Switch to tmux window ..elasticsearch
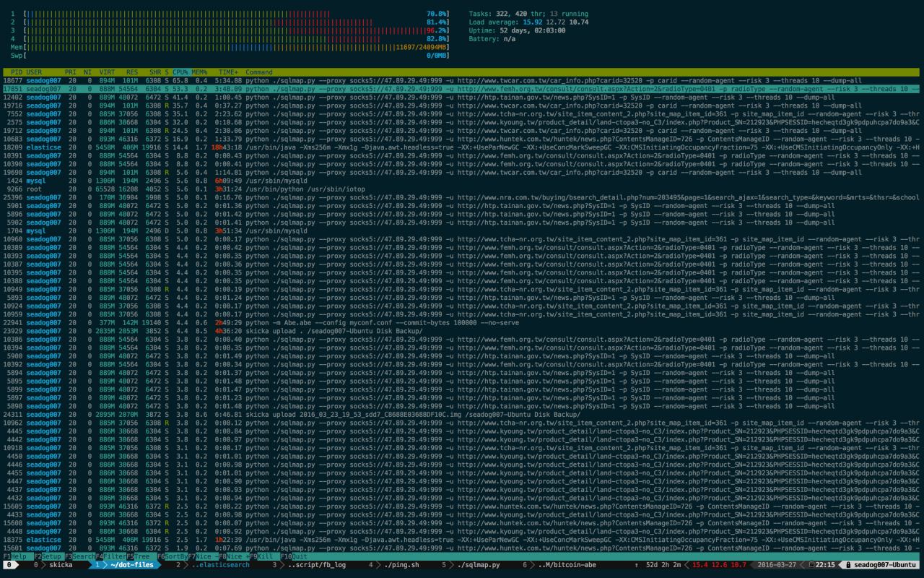Image resolution: width=924 pixels, height=578 pixels. tap(212, 565)
